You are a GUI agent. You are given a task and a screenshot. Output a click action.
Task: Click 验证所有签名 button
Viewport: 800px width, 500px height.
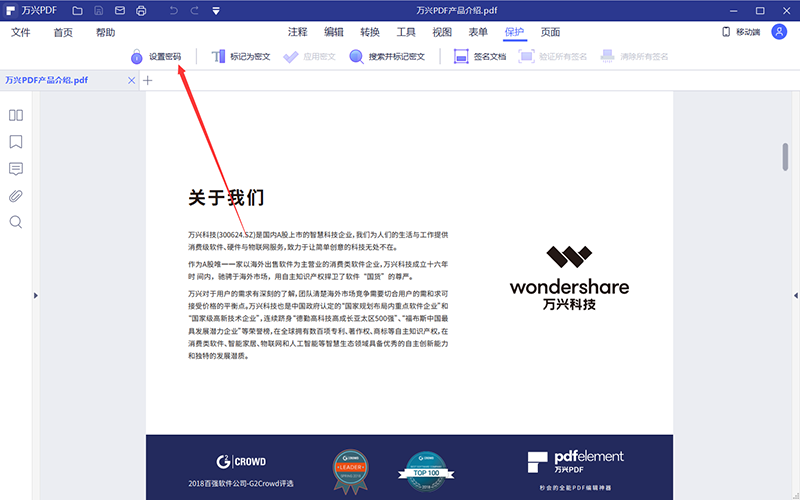tap(553, 57)
